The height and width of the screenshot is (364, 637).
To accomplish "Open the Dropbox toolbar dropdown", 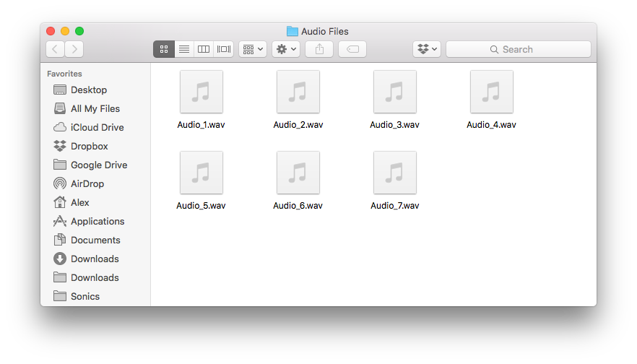I will coord(427,49).
